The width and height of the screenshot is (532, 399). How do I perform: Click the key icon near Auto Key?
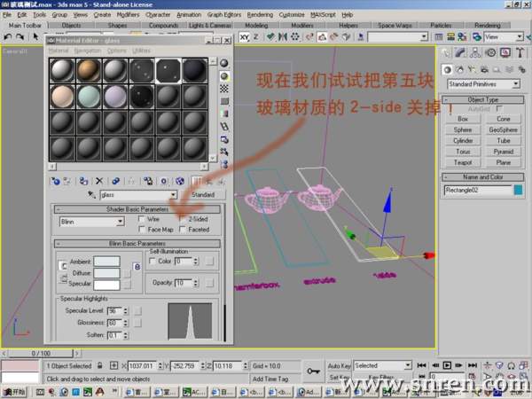tap(313, 371)
